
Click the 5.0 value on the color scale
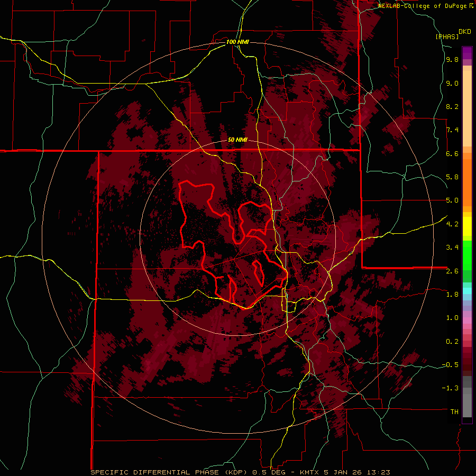(x=452, y=200)
